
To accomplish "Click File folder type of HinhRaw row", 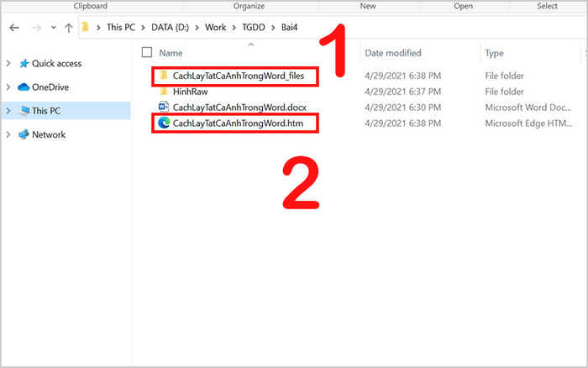I will [504, 92].
